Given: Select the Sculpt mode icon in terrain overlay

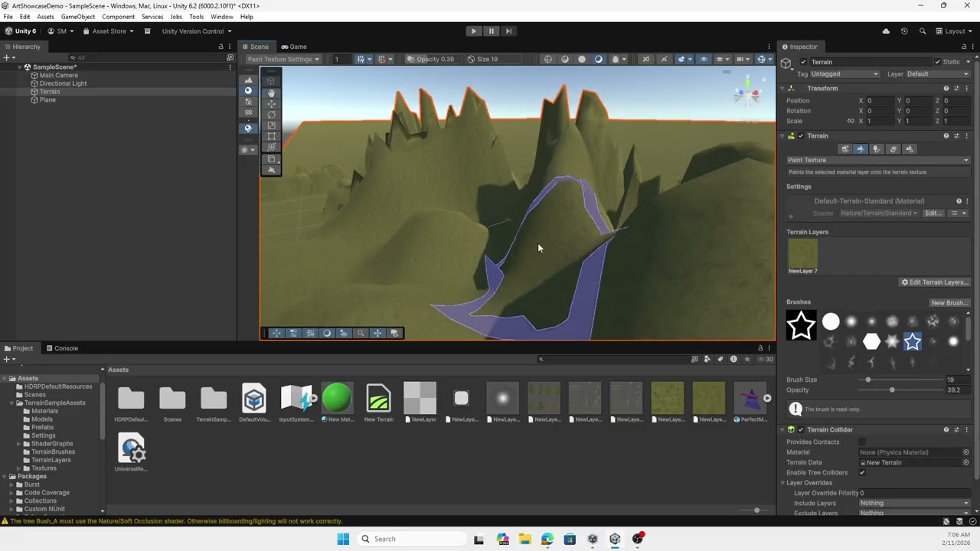Looking at the screenshot, I should click(248, 80).
